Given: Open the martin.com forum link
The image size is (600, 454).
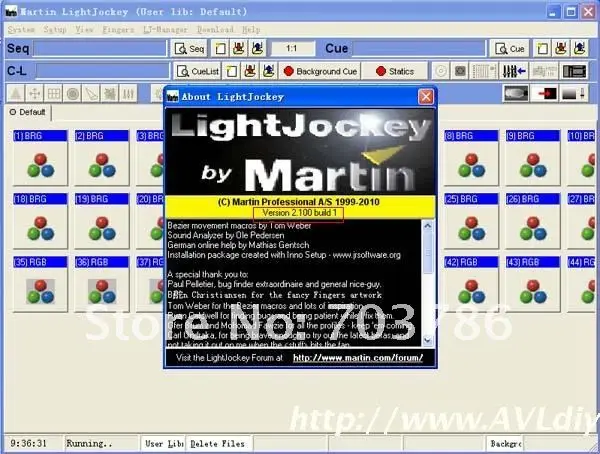Looking at the screenshot, I should [358, 358].
